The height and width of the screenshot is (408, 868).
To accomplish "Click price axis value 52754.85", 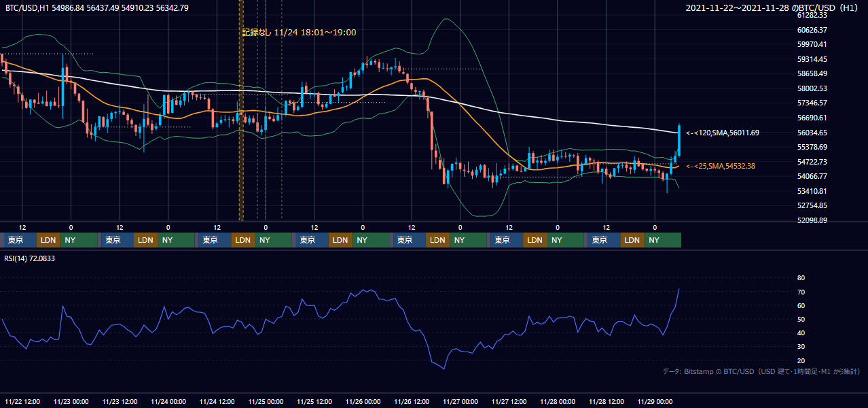I will click(812, 205).
